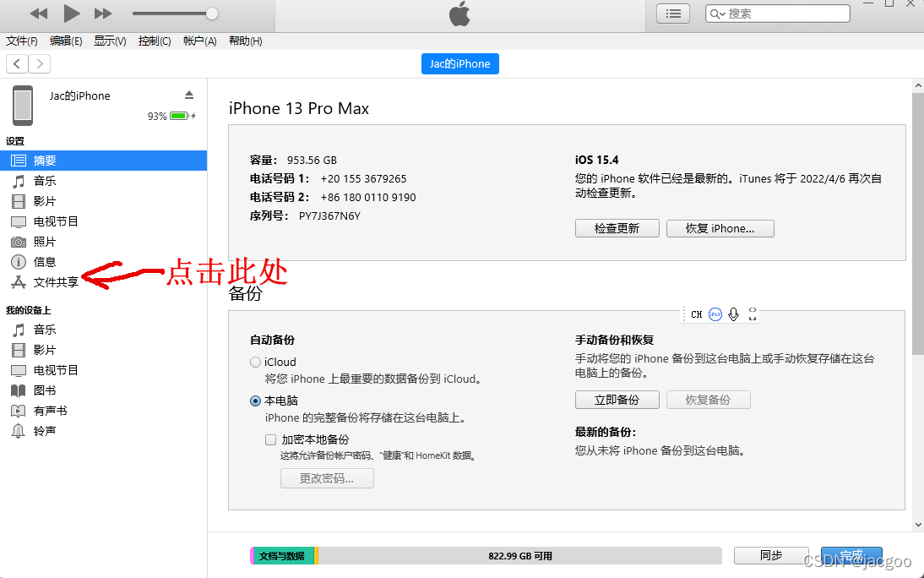Eject Jac的iPhone using the eject icon
The image size is (924, 578).
189,95
